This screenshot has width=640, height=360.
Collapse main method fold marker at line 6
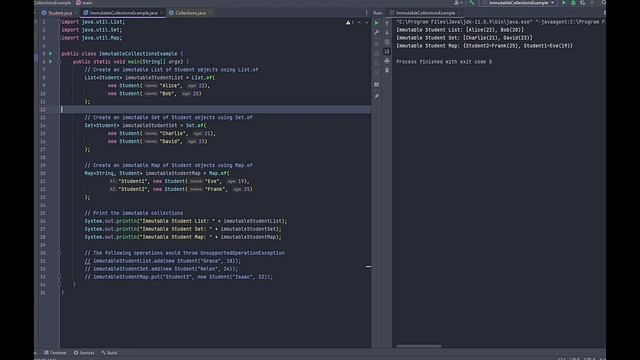pyautogui.click(x=60, y=62)
